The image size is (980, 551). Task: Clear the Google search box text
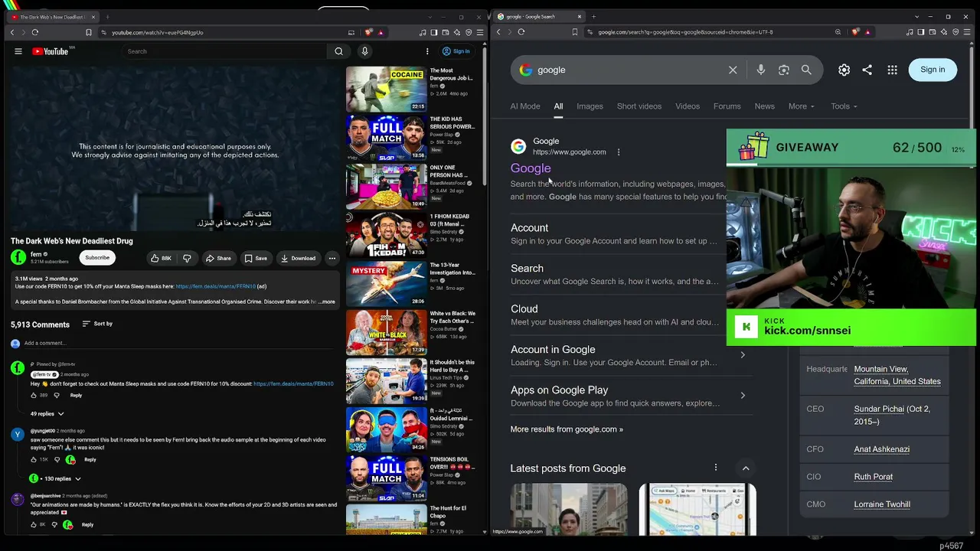pyautogui.click(x=733, y=70)
